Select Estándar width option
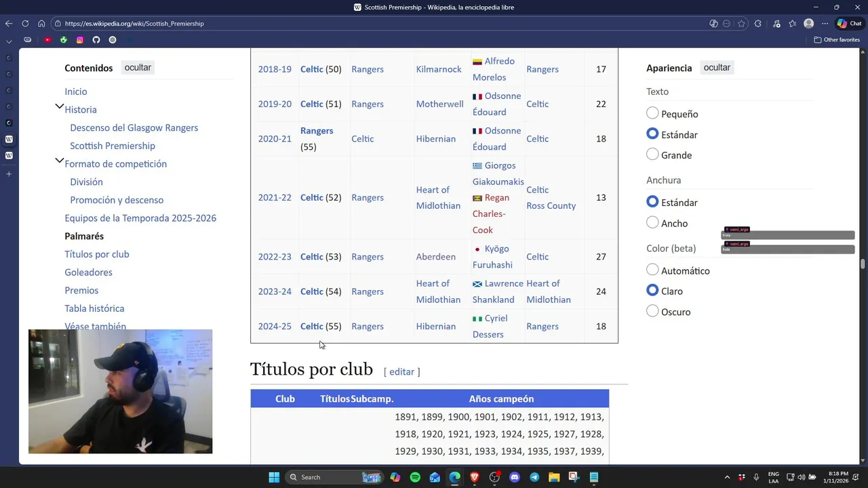868x488 pixels. coord(652,202)
